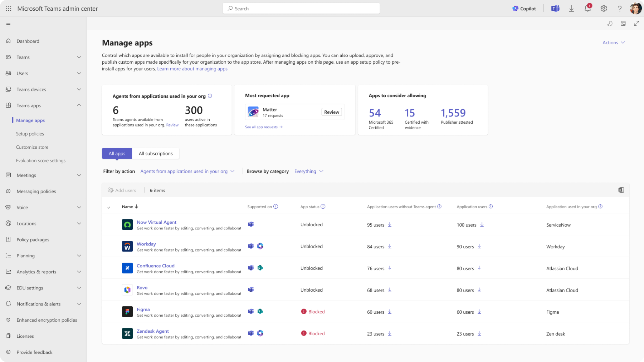Viewport: 644px width, 362px height.
Task: Open Evaluation score settings
Action: [x=41, y=161]
